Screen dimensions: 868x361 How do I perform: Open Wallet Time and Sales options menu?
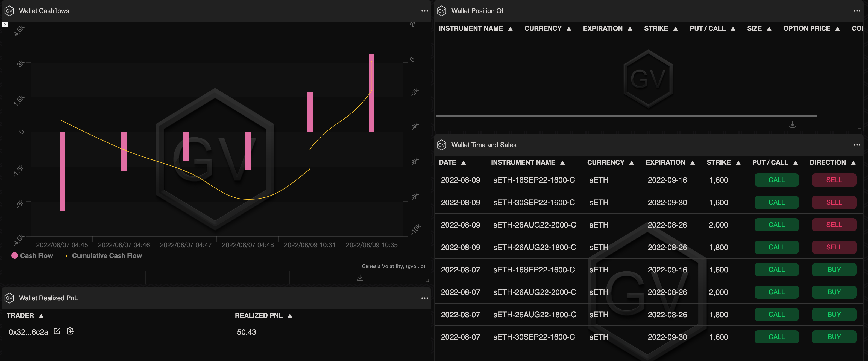point(857,145)
